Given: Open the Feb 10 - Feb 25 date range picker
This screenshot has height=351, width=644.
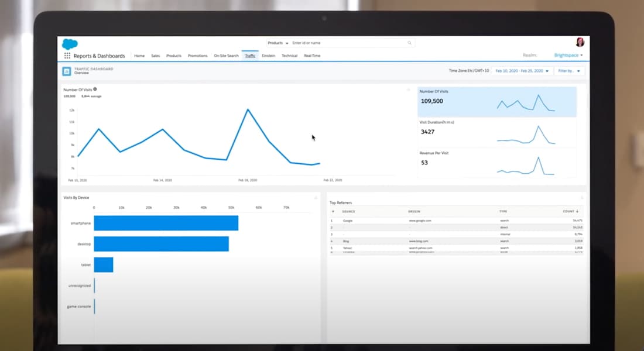Looking at the screenshot, I should click(522, 70).
